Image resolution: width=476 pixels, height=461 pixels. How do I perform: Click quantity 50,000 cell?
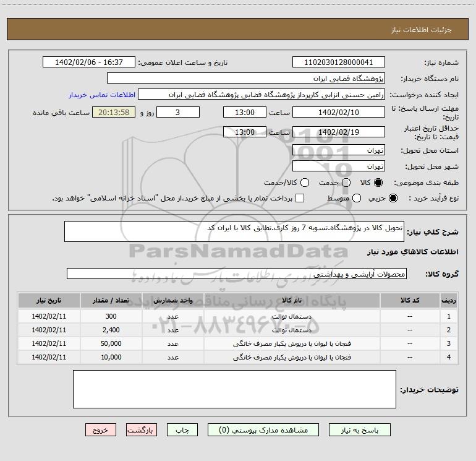111,343
